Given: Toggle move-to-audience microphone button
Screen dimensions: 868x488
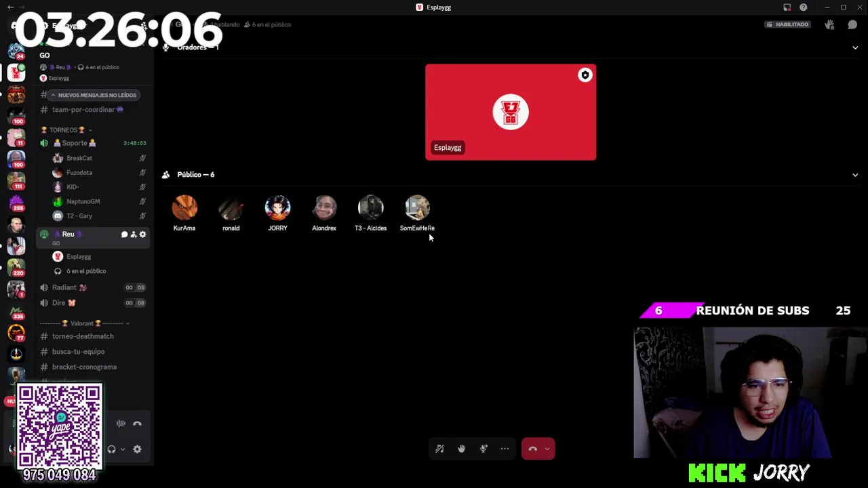Looking at the screenshot, I should tap(484, 449).
